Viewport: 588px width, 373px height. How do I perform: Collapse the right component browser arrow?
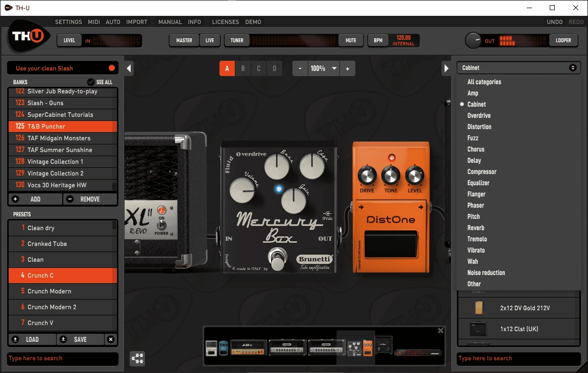coord(446,68)
